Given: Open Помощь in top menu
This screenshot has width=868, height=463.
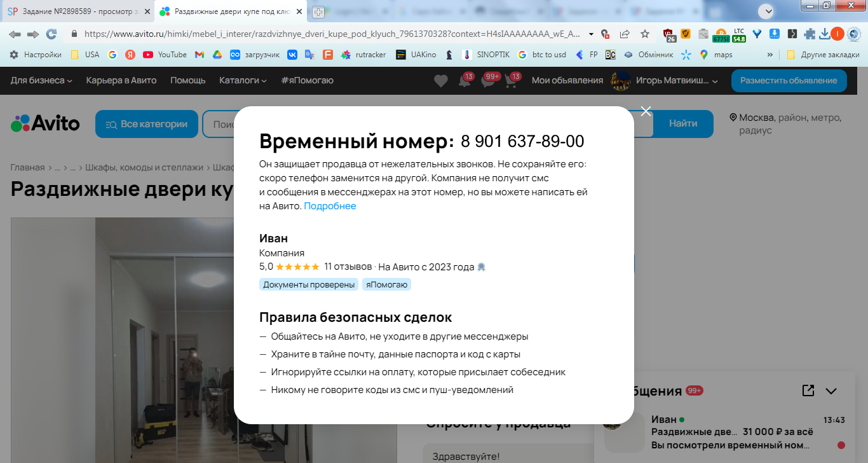Looking at the screenshot, I should pos(188,80).
